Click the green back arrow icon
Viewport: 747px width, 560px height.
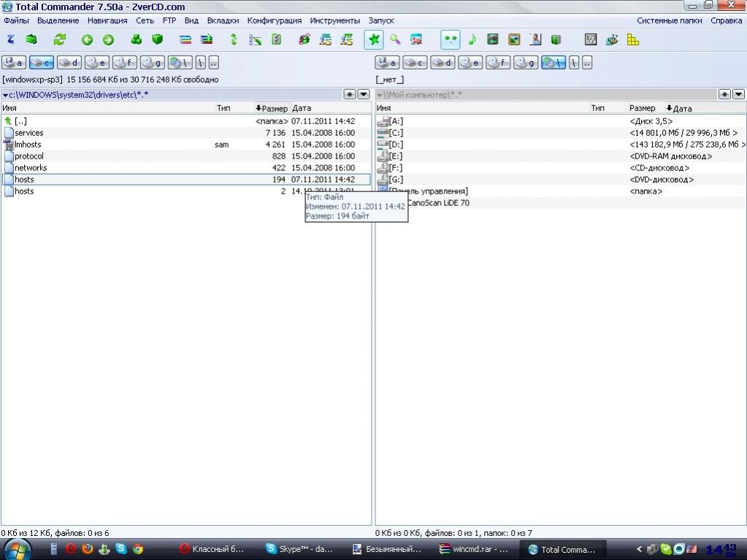click(x=88, y=39)
